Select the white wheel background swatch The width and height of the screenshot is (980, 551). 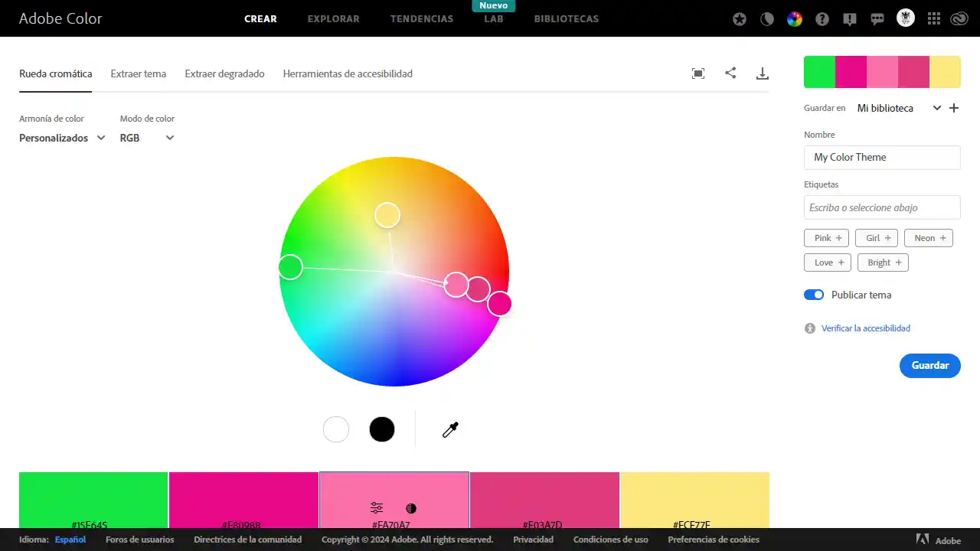click(x=336, y=429)
